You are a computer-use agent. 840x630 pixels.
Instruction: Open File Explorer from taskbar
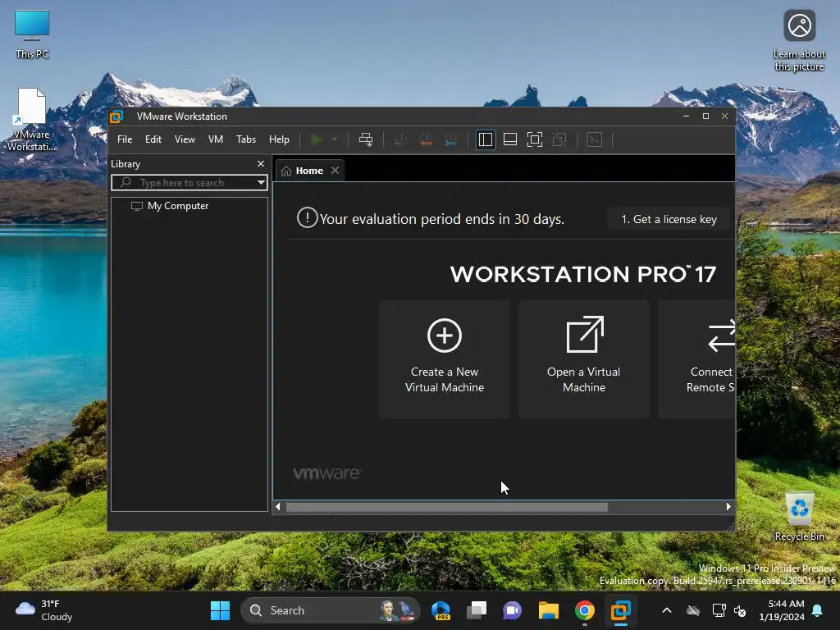point(549,610)
